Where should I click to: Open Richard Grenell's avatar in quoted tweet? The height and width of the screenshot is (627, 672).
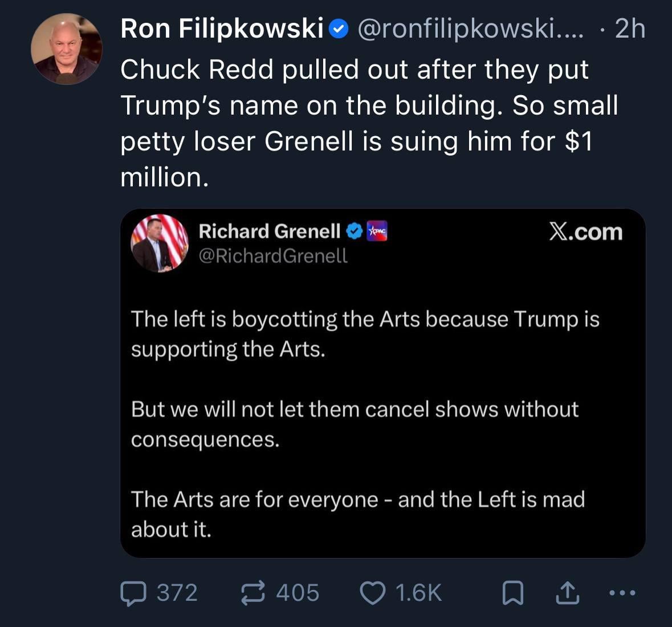pyautogui.click(x=160, y=243)
